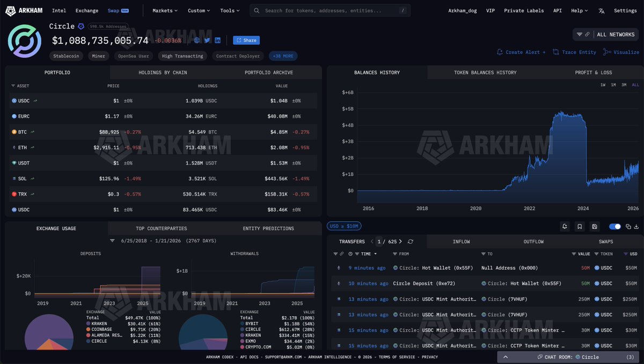Viewport: 644px width, 364px height.
Task: Expand the +38 MORE tags
Action: [283, 56]
